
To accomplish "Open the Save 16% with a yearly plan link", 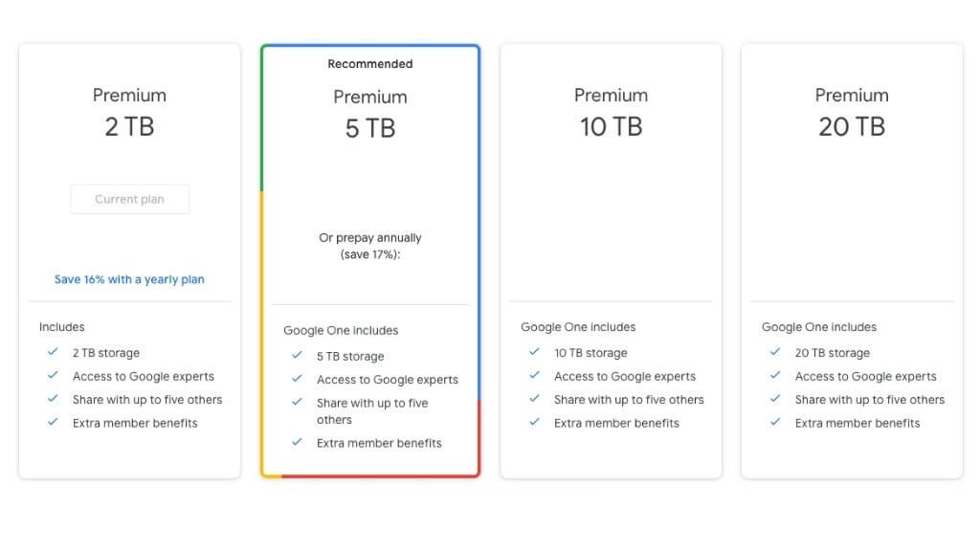I will (x=129, y=279).
